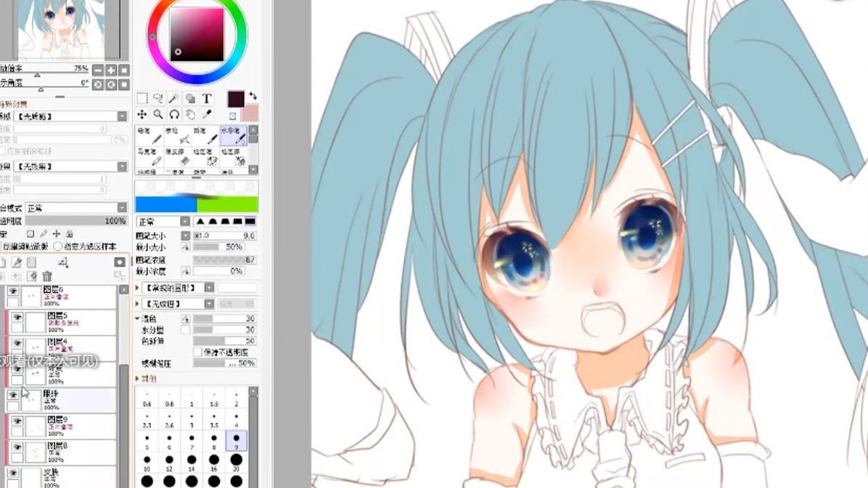Image resolution: width=868 pixels, height=488 pixels.
Task: Enable the 保持不透明度 checkbox
Action: (197, 352)
